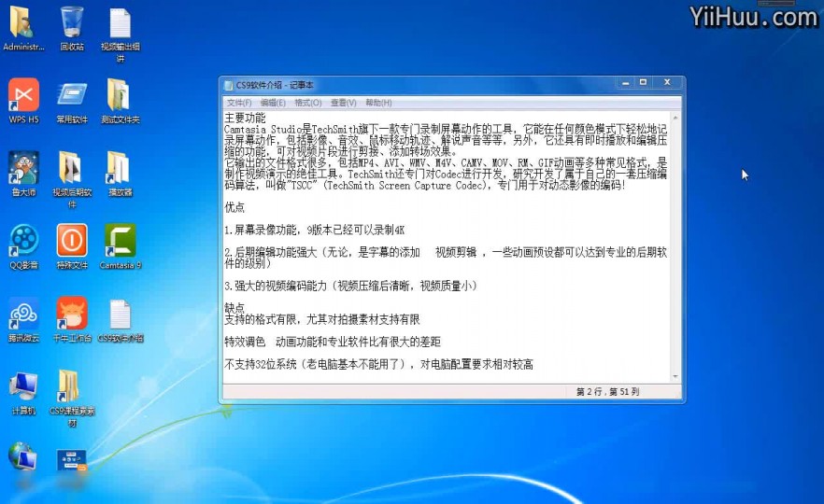This screenshot has width=824, height=504.
Task: Close the CS9软件介绍 Notepad window
Action: pos(667,82)
